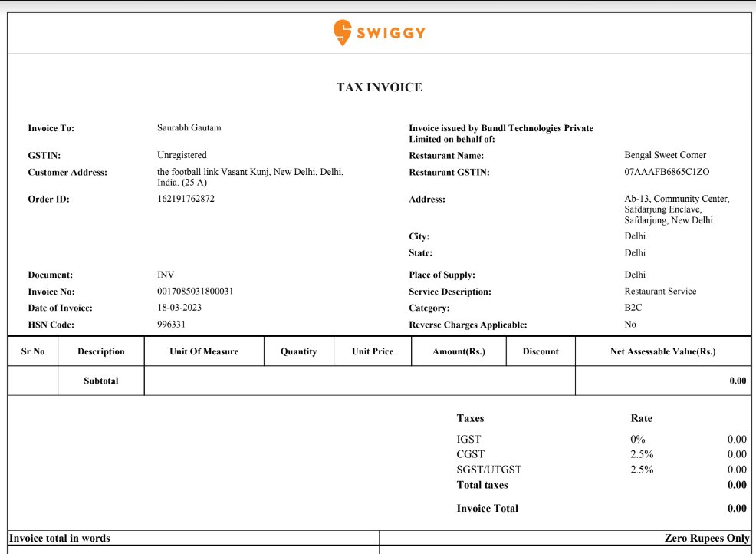This screenshot has width=756, height=554.
Task: Select the Discount column header
Action: [541, 351]
